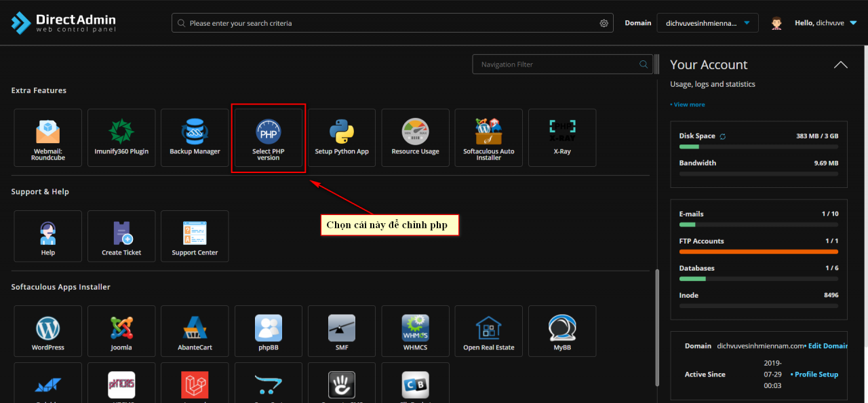Screen dimensions: 868x403
Task: Open Select PHP version
Action: tap(269, 138)
